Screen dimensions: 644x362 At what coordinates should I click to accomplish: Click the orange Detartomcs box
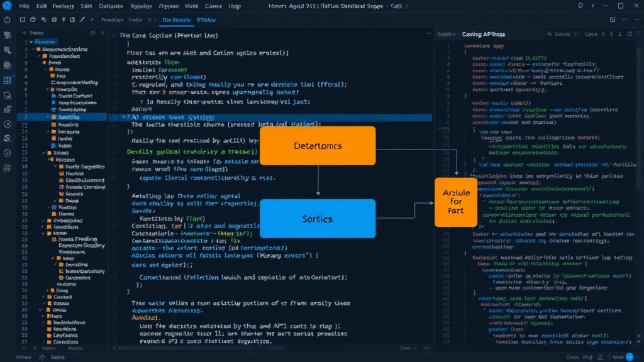pyautogui.click(x=318, y=146)
